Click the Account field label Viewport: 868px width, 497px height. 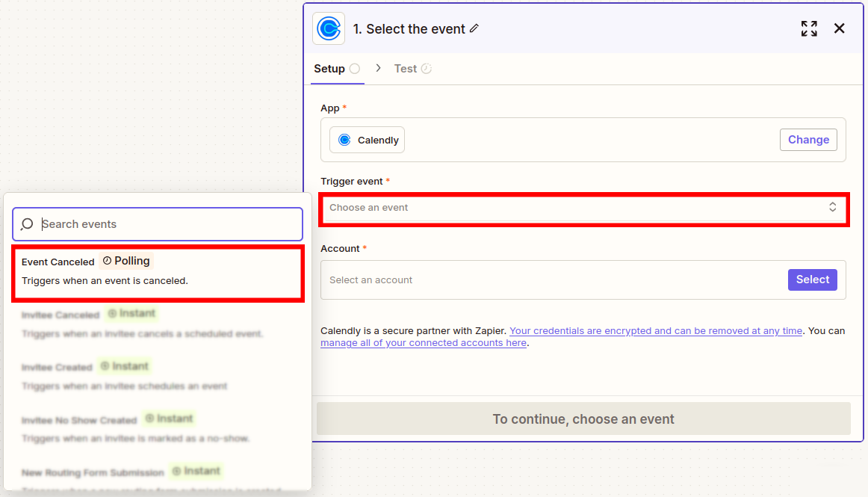[x=340, y=249]
